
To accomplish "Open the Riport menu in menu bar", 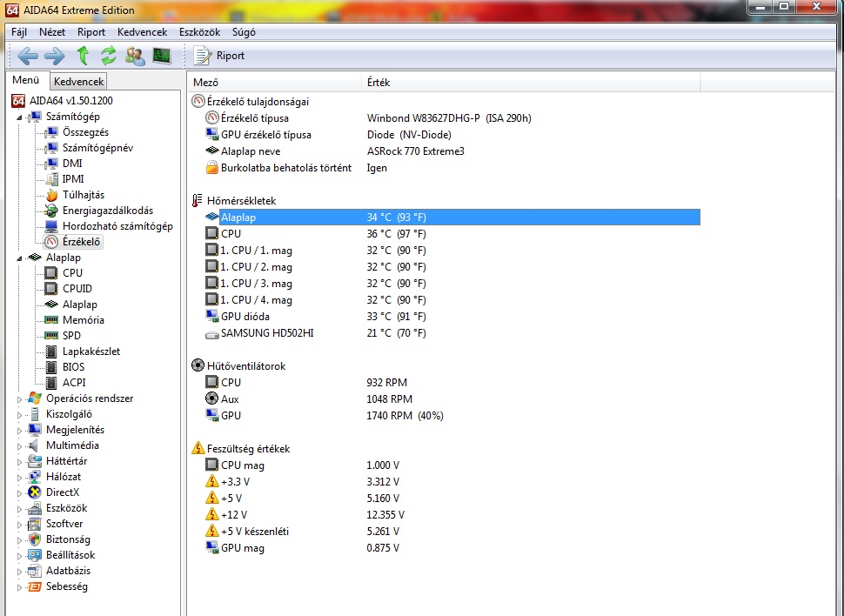I will (x=91, y=32).
